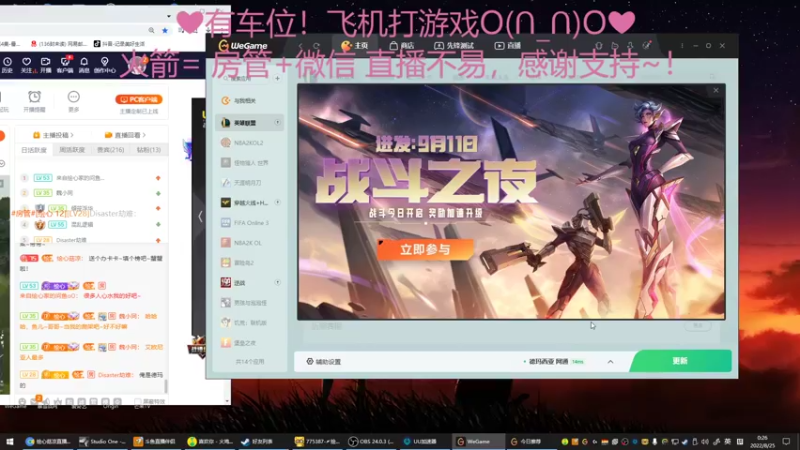Click the chat panel scrollbar
800x450 pixels.
point(166,386)
